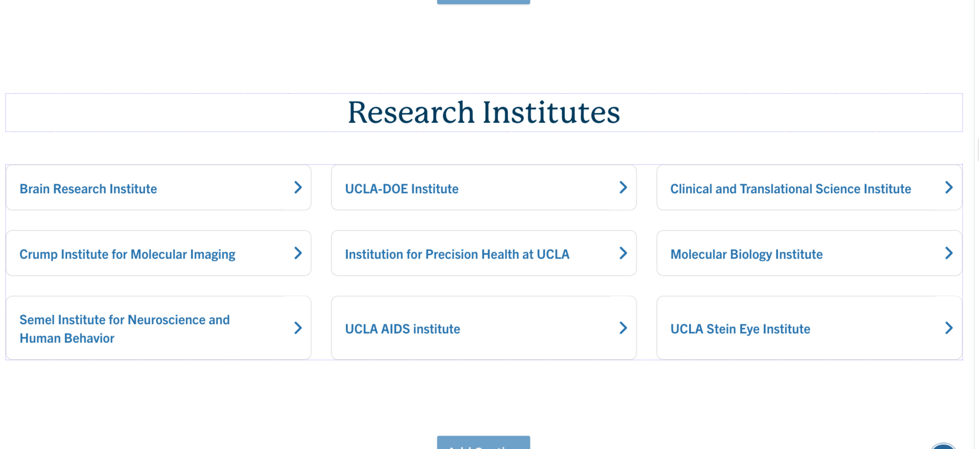Click the blue button below the institutes grid
This screenshot has width=980, height=449.
[483, 443]
